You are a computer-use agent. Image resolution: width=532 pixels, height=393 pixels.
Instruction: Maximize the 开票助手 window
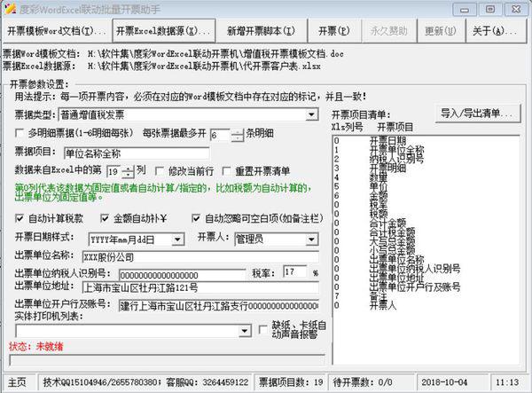pos(490,10)
